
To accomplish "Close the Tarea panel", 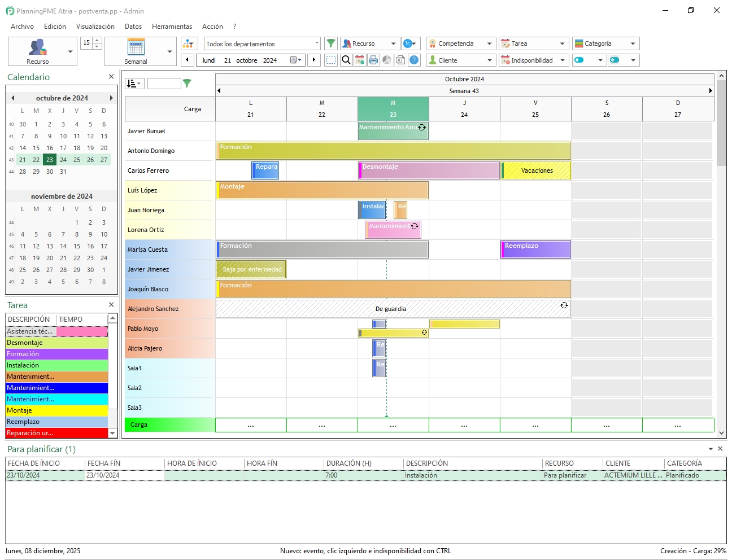I will (111, 304).
